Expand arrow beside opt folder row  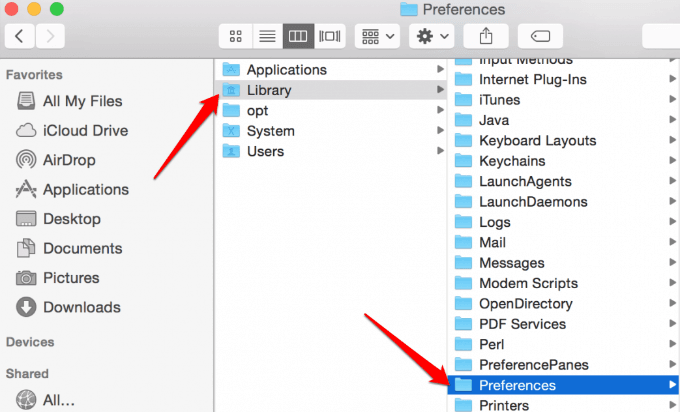click(x=440, y=110)
